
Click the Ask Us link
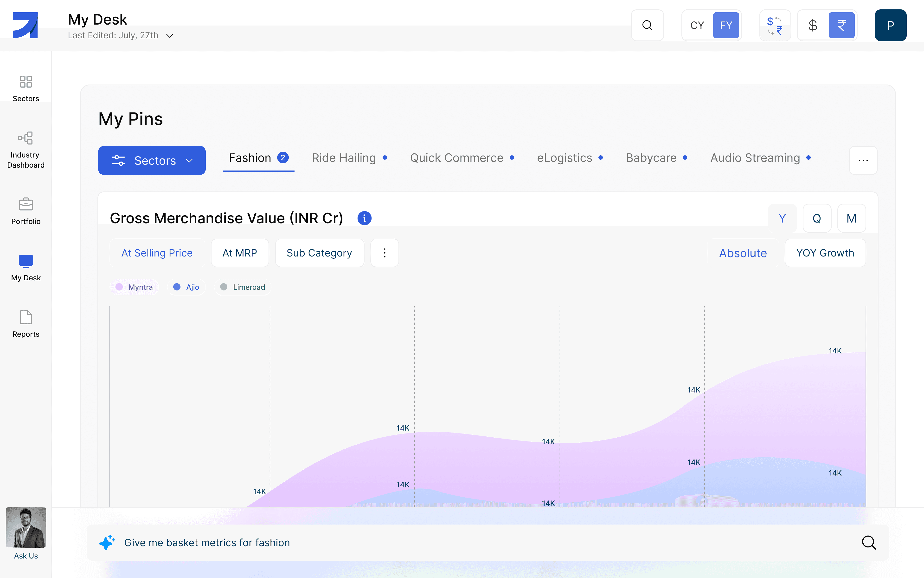26,556
